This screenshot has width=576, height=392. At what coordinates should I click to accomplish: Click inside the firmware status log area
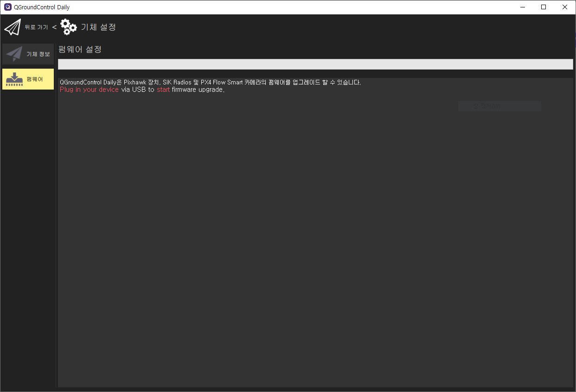coord(315,232)
